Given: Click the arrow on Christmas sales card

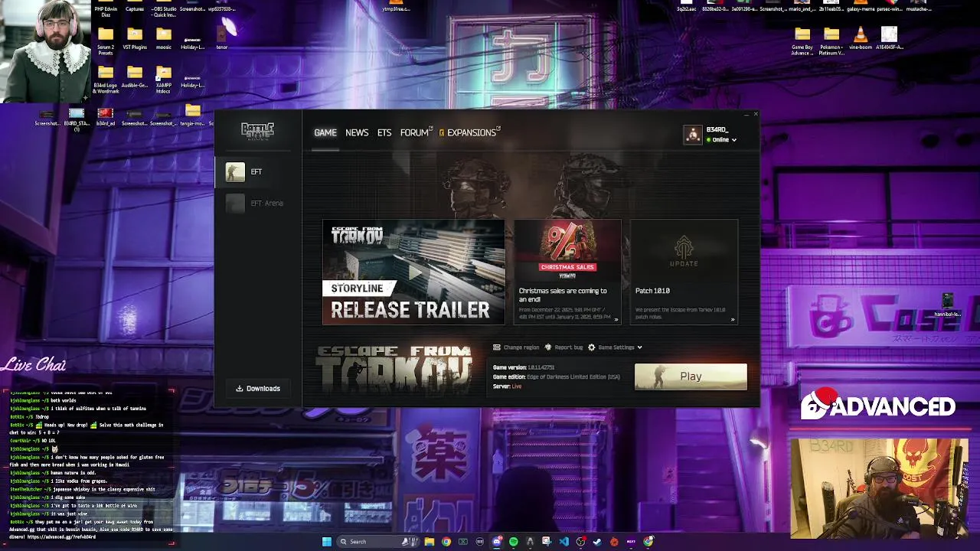Looking at the screenshot, I should coord(616,320).
